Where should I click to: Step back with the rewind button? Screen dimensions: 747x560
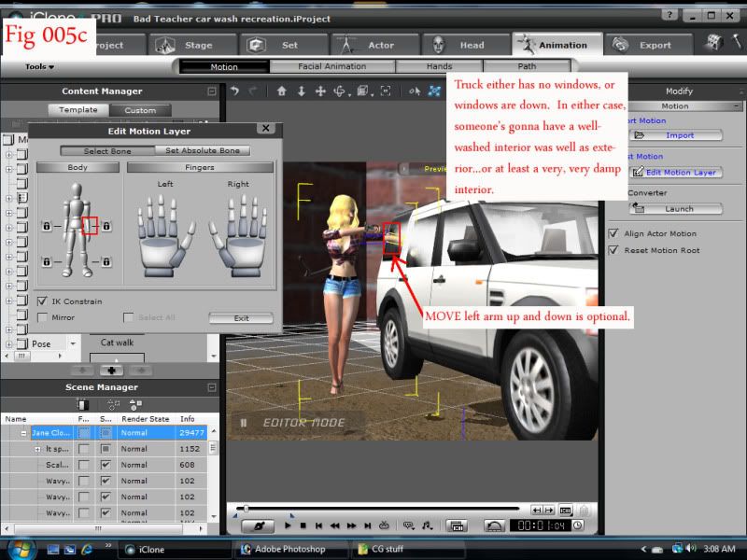coord(335,525)
